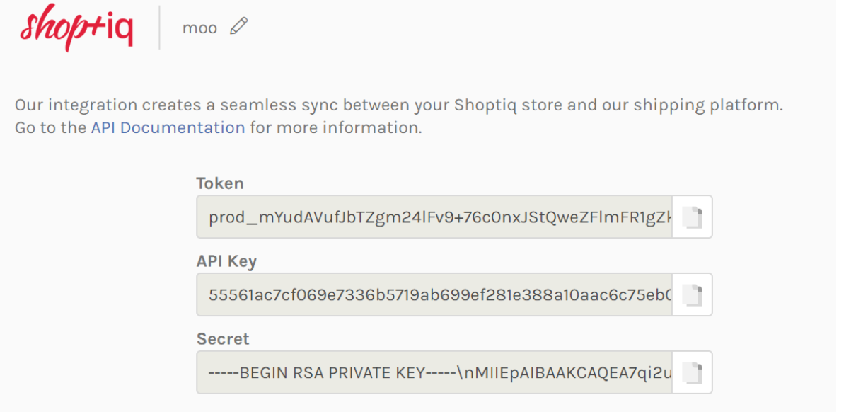Viewport: 868px width, 412px height.
Task: Click the API Key field label
Action: point(226,261)
